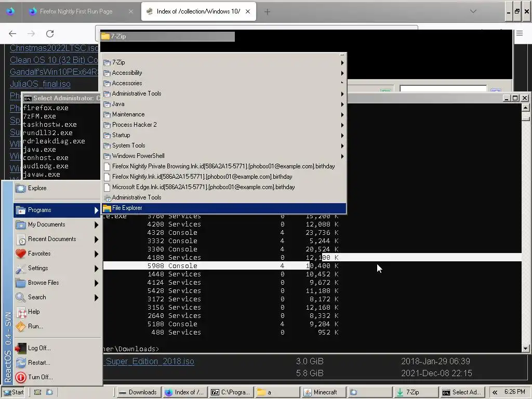This screenshot has width=532, height=399.
Task: Open the System Tools programs folder
Action: click(224, 145)
